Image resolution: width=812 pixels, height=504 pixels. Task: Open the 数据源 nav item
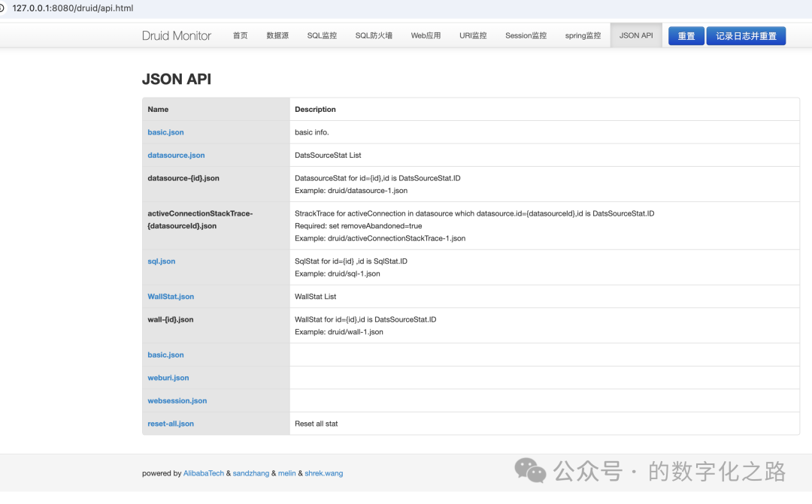coord(277,36)
